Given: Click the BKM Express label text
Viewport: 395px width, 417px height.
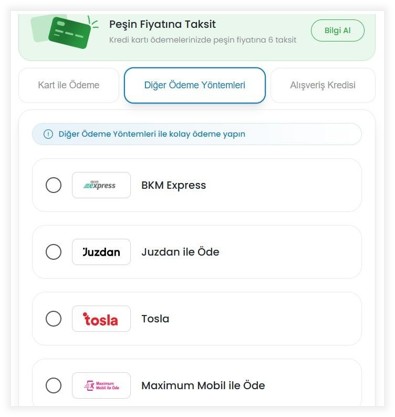Looking at the screenshot, I should click(x=174, y=185).
